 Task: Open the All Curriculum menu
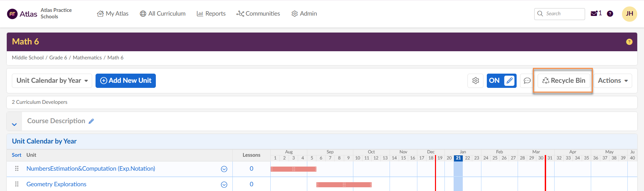tap(163, 14)
